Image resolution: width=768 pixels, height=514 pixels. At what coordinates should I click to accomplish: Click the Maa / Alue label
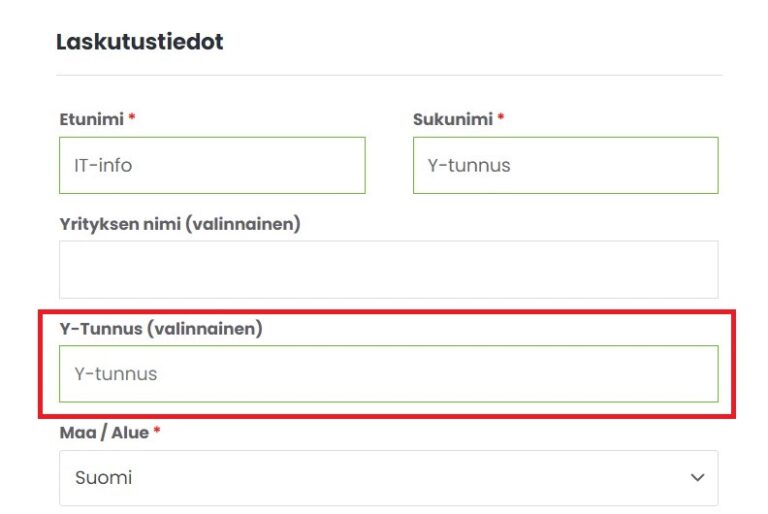(104, 433)
